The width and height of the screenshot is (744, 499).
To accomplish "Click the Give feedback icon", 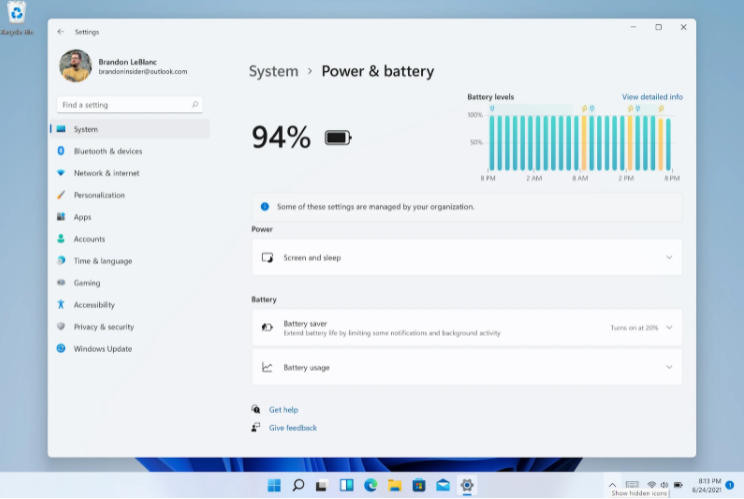I will point(256,427).
